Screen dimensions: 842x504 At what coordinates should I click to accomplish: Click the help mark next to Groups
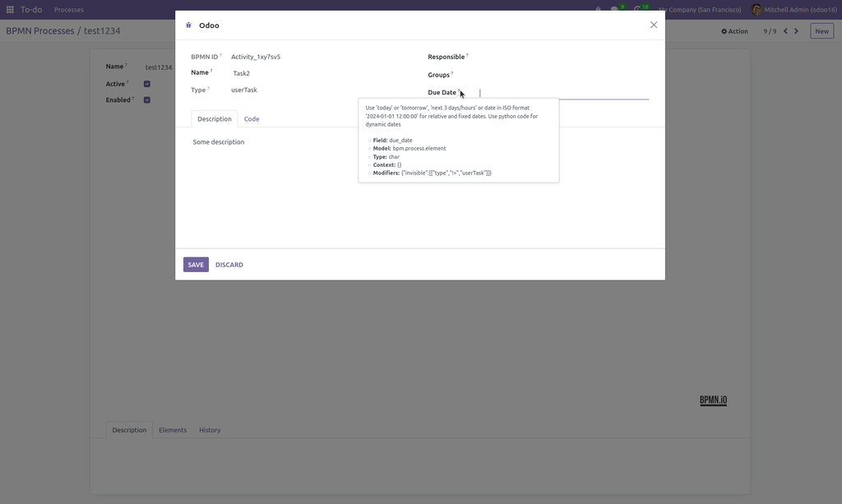pos(452,73)
